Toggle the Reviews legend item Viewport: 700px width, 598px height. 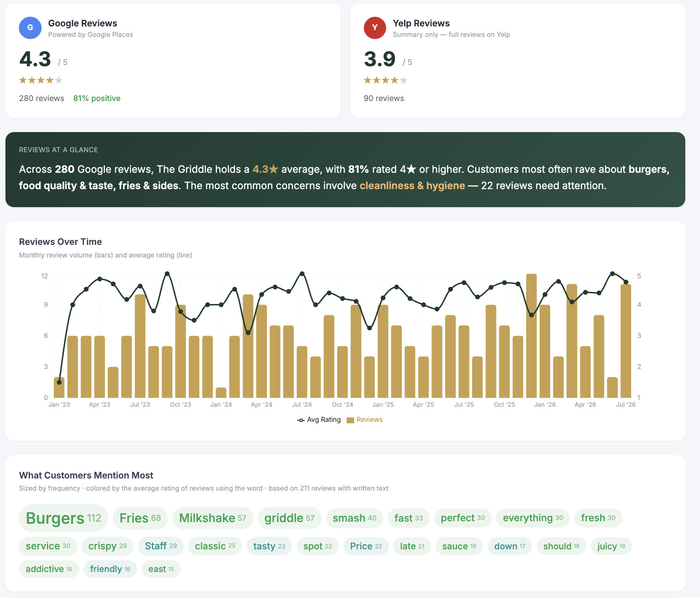(x=365, y=420)
